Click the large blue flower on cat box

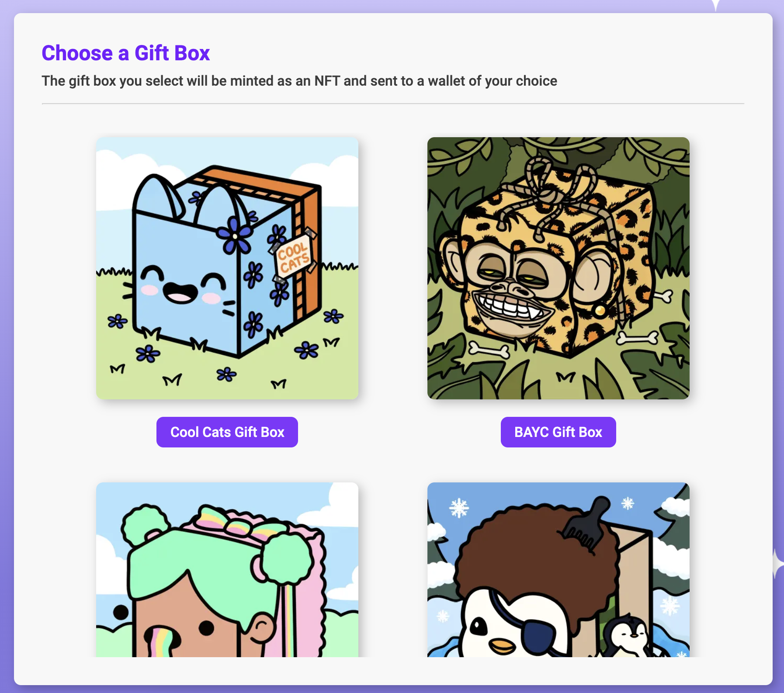[x=236, y=236]
